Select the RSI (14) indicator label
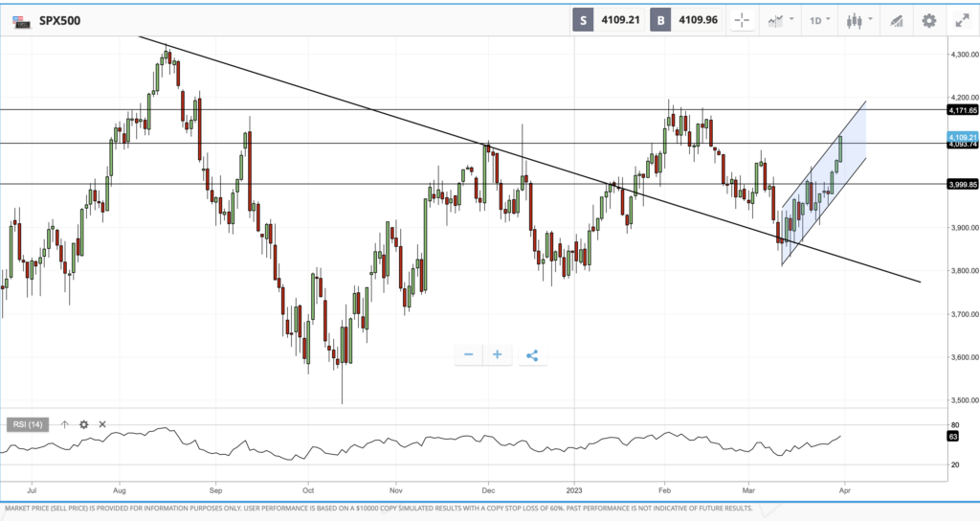 point(27,424)
